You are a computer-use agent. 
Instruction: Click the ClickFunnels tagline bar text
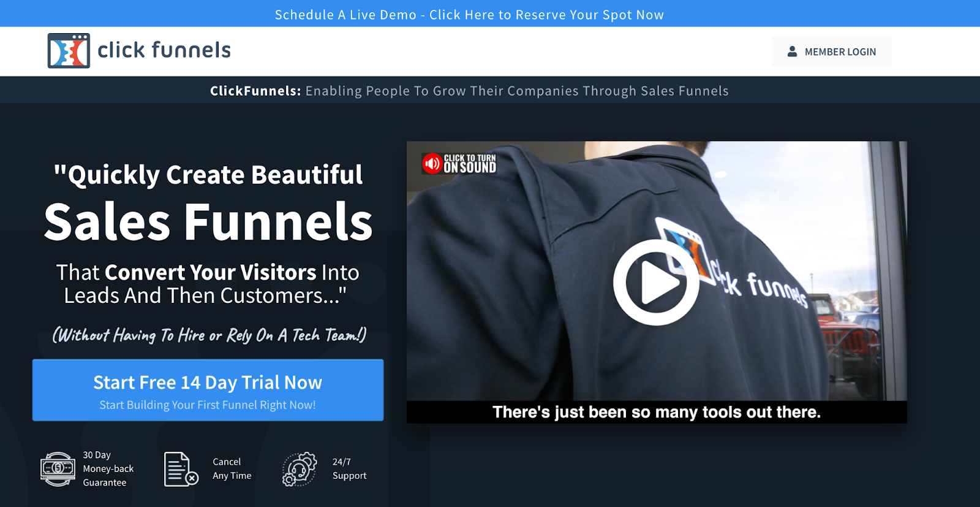point(469,91)
